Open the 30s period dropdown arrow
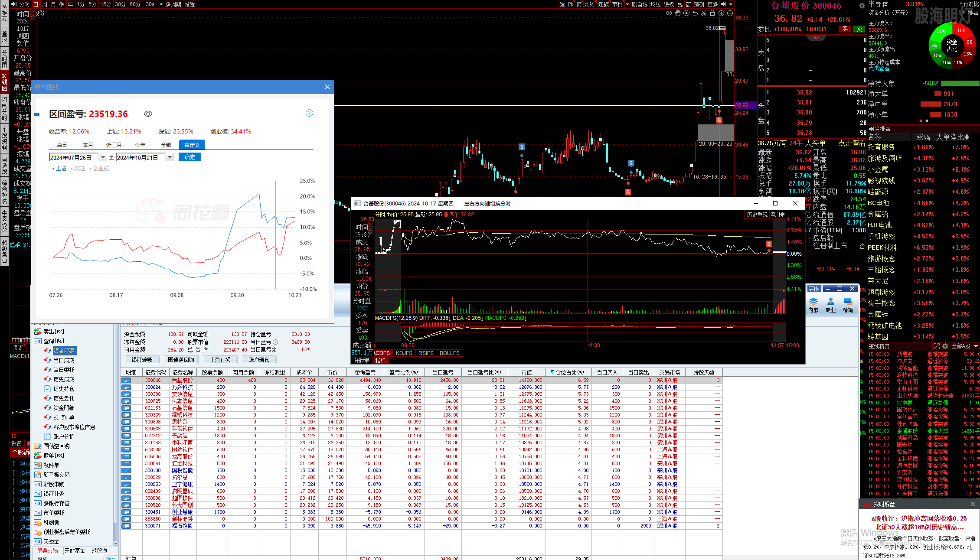 pyautogui.click(x=161, y=4)
